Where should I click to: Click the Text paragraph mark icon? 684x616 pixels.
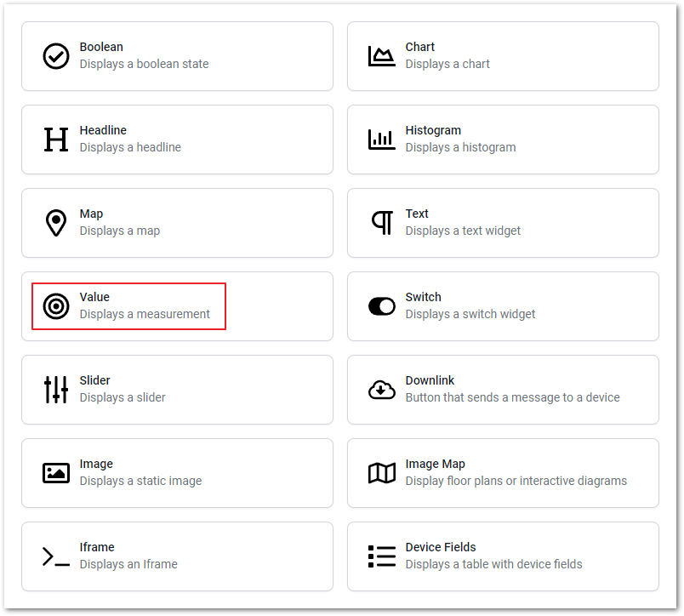pos(382,223)
